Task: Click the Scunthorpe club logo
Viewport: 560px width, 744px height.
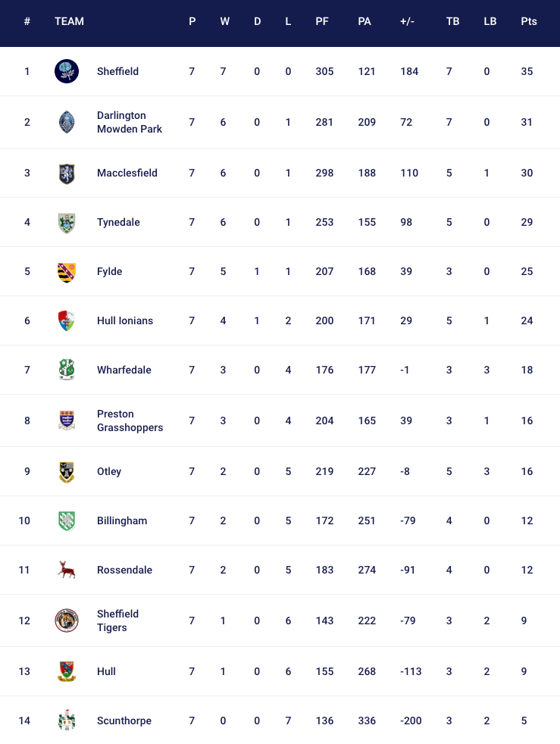Action: (67, 721)
